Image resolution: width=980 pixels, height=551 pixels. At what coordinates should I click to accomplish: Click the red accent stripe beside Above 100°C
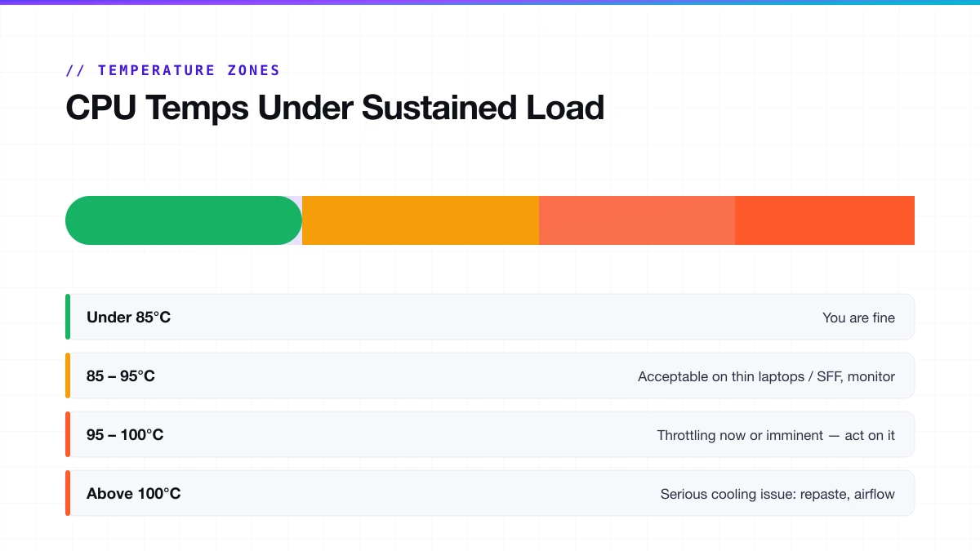[68, 493]
